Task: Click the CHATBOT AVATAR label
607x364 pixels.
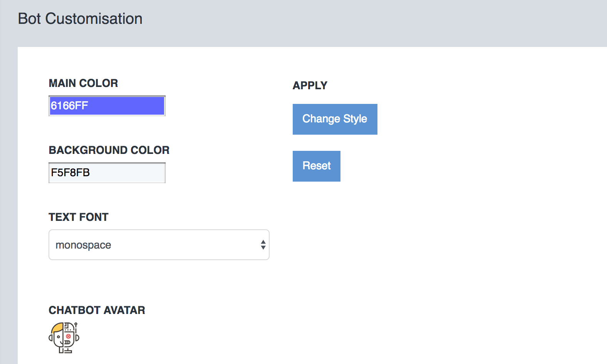Action: tap(97, 310)
